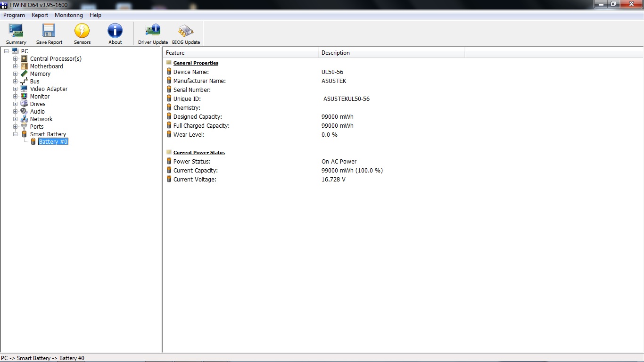Expand the Audio node
This screenshot has height=362, width=644.
click(15, 111)
